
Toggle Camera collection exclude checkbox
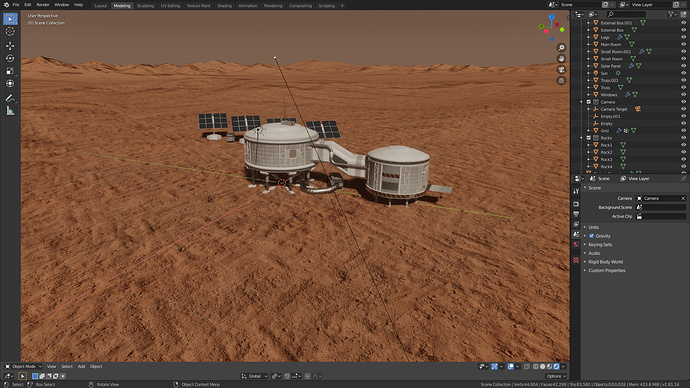[588, 102]
